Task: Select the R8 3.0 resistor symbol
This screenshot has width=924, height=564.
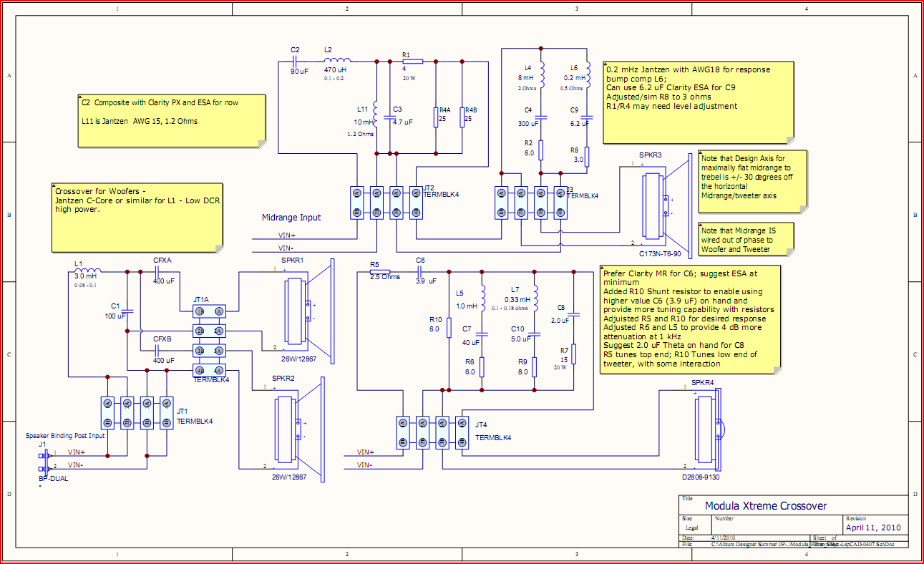Action: [x=588, y=157]
